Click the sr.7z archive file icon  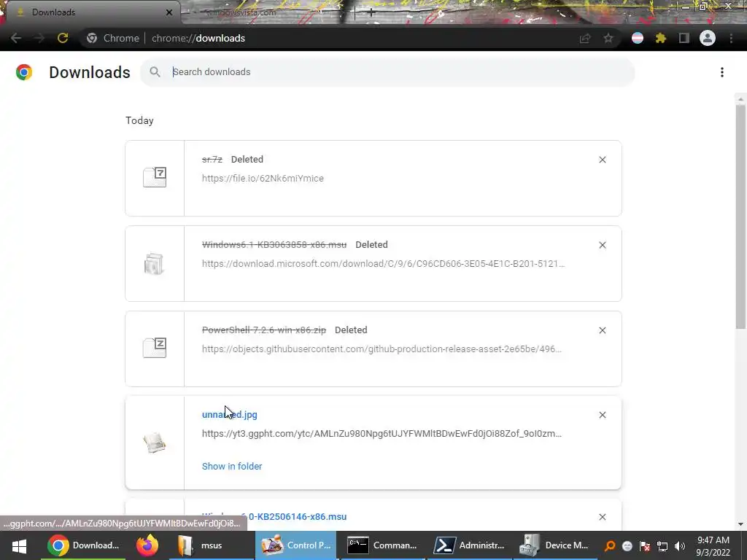click(x=155, y=177)
